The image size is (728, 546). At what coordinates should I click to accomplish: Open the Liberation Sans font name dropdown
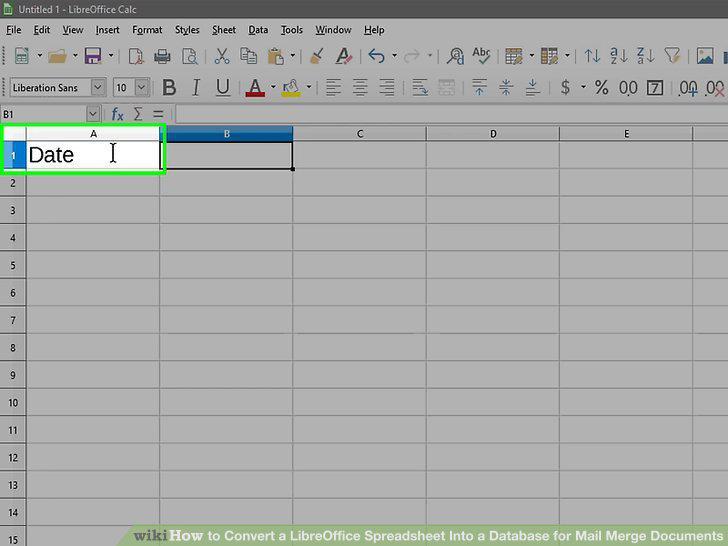(x=98, y=88)
